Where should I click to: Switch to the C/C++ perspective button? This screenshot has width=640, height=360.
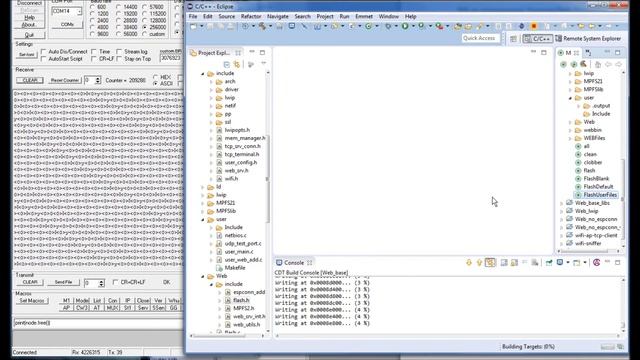click(538, 38)
